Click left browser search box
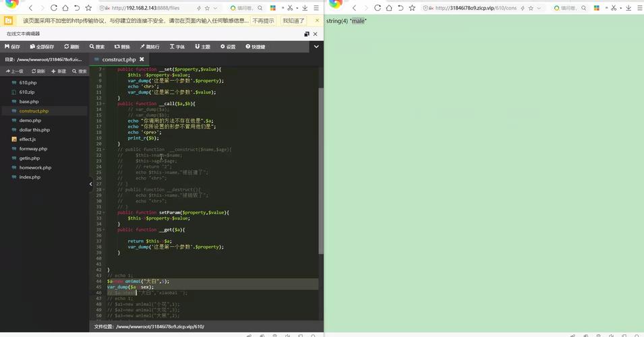The image size is (644, 337). click(246, 8)
